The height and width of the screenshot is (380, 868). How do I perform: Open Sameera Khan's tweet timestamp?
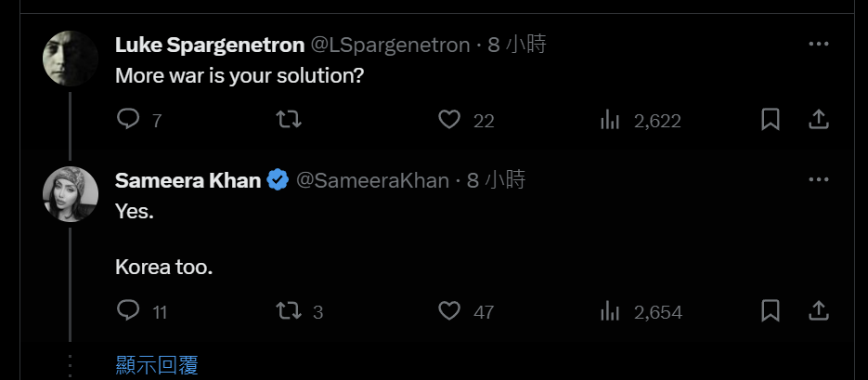(x=496, y=181)
